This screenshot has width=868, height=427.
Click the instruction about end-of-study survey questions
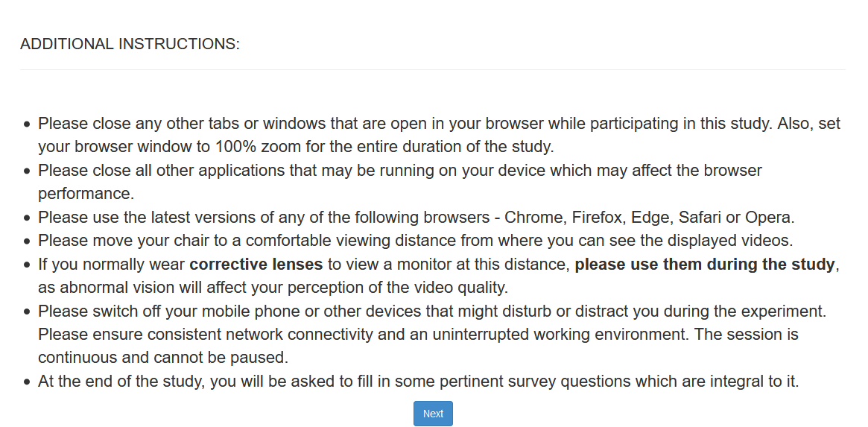tap(417, 382)
